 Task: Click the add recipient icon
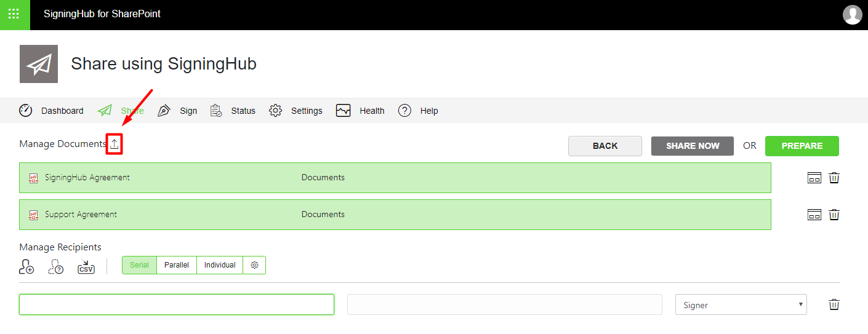(26, 266)
